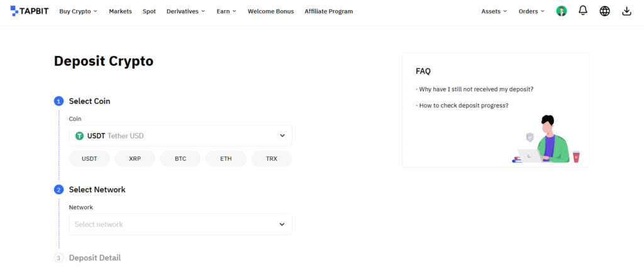This screenshot has width=644, height=269.
Task: Open the language globe selector
Action: 604,11
